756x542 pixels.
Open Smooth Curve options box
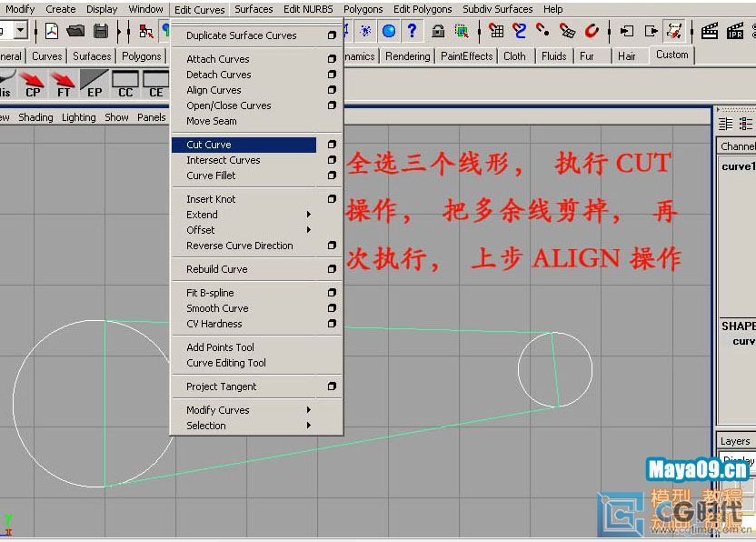pos(332,308)
